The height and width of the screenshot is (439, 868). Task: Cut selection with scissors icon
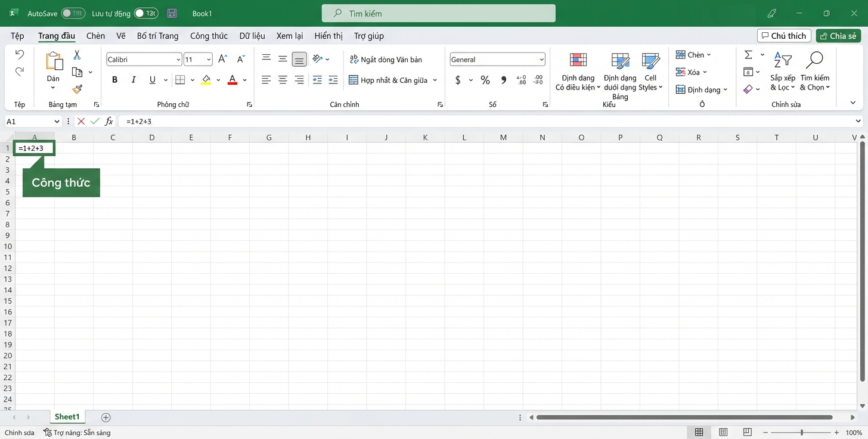[77, 55]
